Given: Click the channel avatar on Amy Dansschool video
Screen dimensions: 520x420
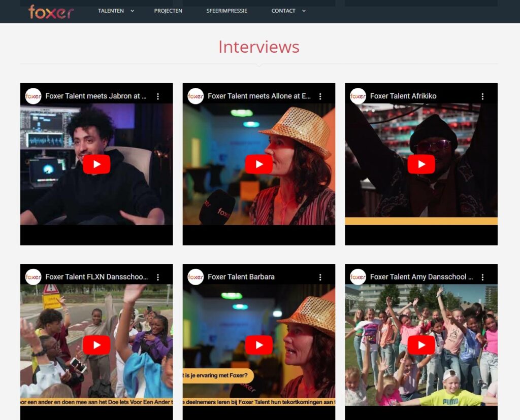Looking at the screenshot, I should pyautogui.click(x=358, y=277).
